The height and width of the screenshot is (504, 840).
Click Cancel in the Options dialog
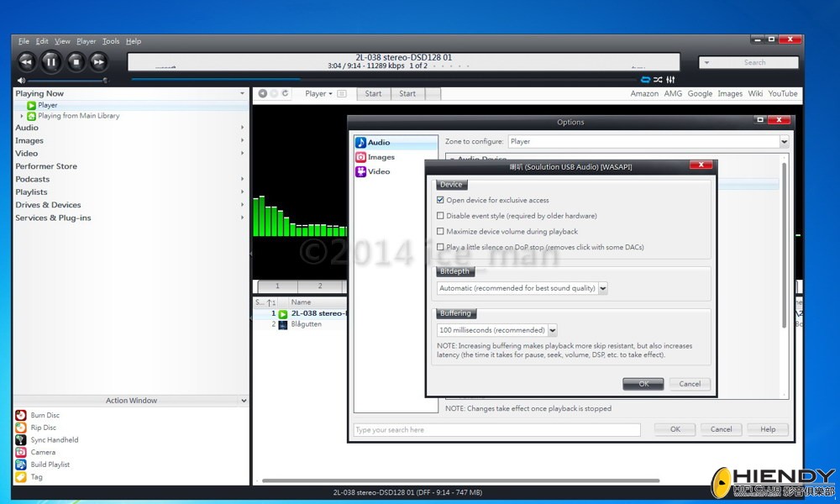point(721,429)
